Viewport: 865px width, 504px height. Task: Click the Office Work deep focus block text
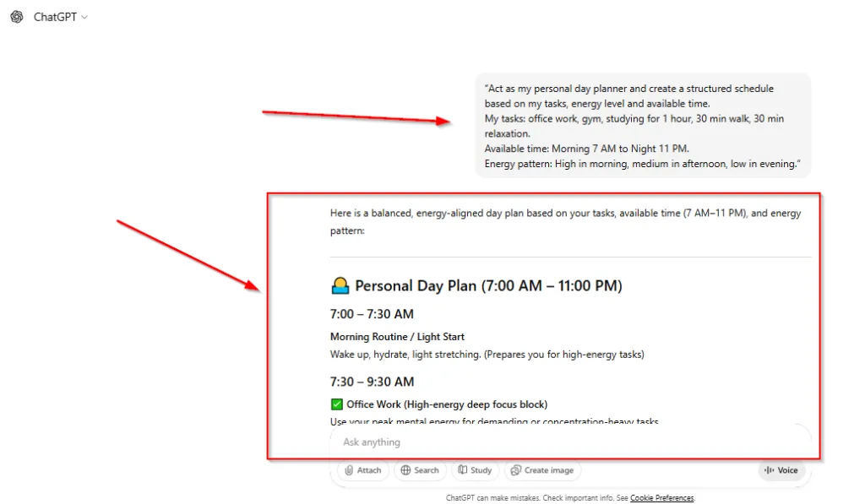[x=447, y=404]
